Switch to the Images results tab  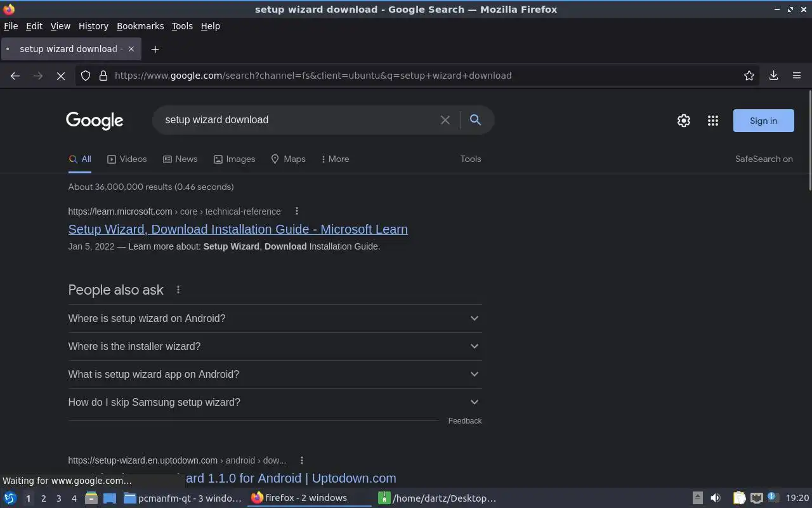[234, 159]
